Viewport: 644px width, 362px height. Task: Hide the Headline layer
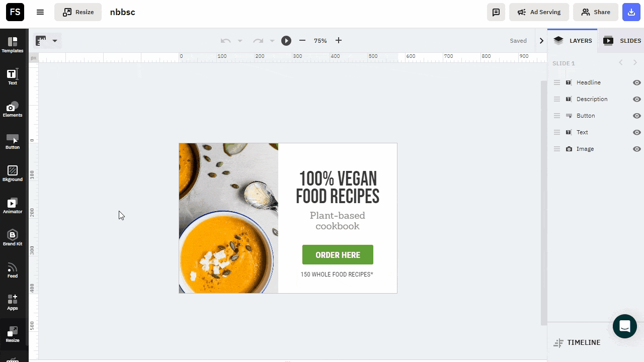tap(636, 82)
